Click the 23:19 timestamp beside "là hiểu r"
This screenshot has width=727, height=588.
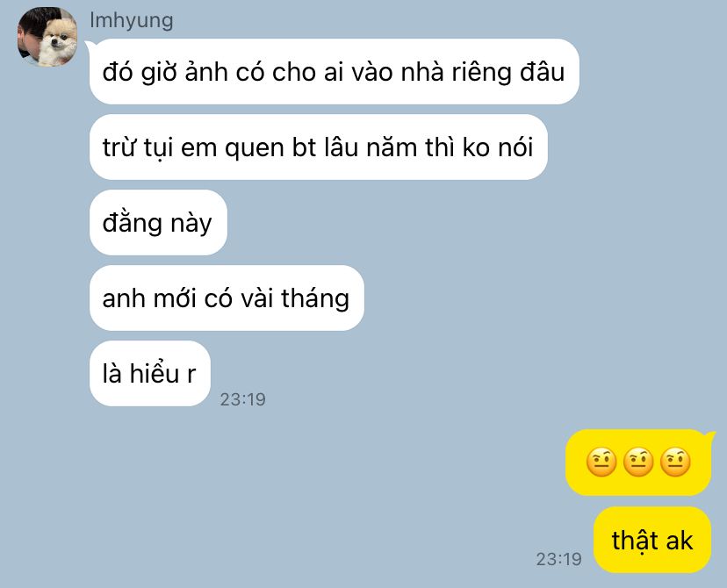point(242,399)
